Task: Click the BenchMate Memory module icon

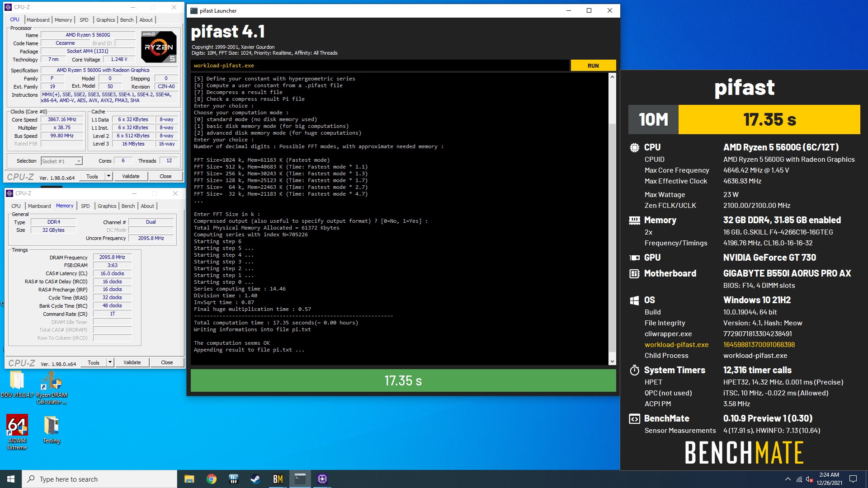Action: [x=634, y=220]
